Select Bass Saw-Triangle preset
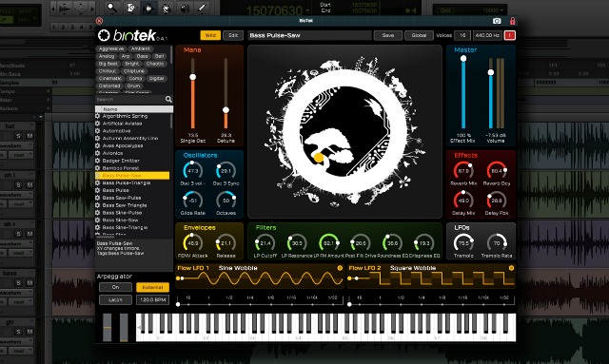The width and height of the screenshot is (609, 364). tap(125, 205)
